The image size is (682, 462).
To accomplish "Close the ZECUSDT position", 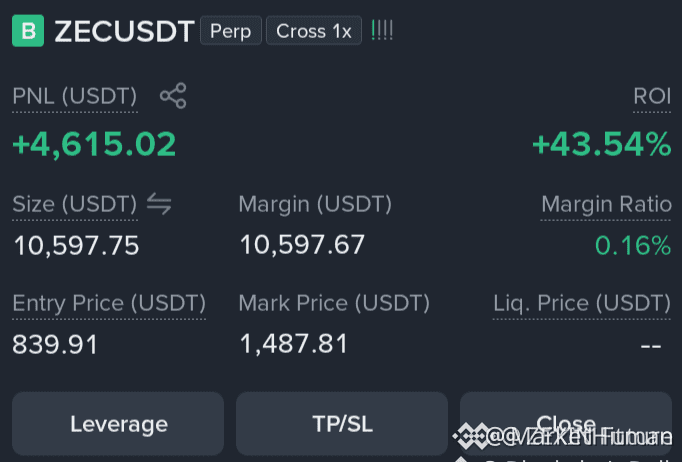I will 566,424.
